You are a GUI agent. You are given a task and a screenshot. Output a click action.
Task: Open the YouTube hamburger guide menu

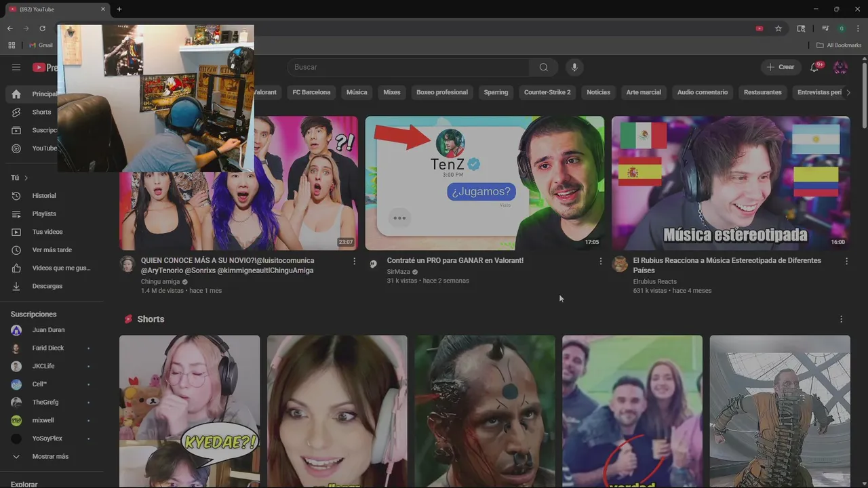[16, 67]
